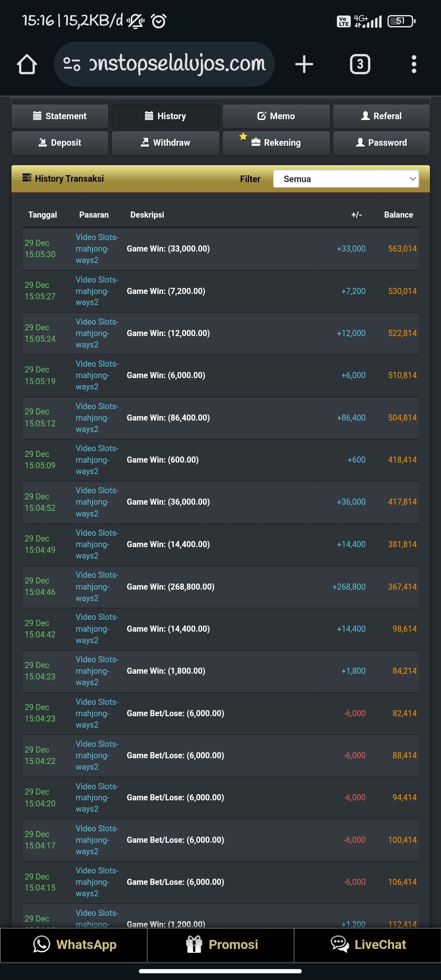Open the Withdraw page
This screenshot has height=980, width=441.
pyautogui.click(x=165, y=143)
